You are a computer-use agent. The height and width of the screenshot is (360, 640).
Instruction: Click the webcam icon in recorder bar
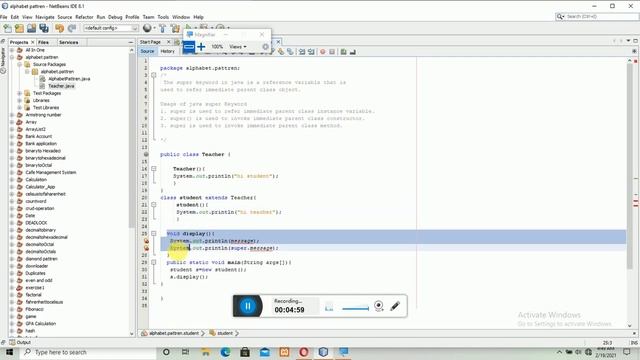378,306
